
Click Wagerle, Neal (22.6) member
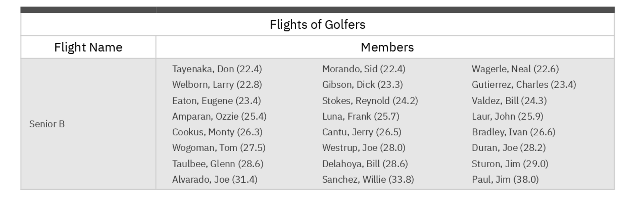515,69
